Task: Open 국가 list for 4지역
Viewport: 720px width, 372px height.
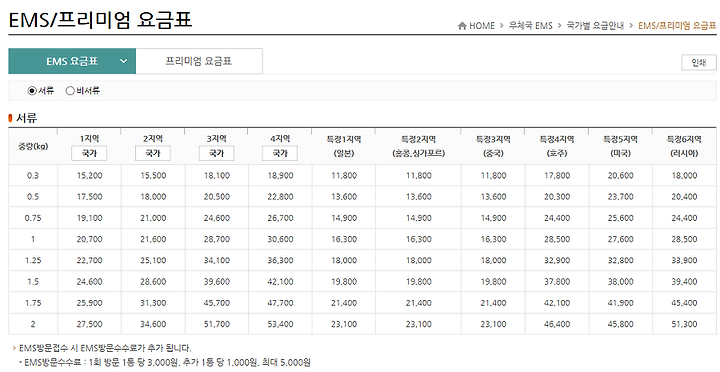Action: tap(280, 153)
